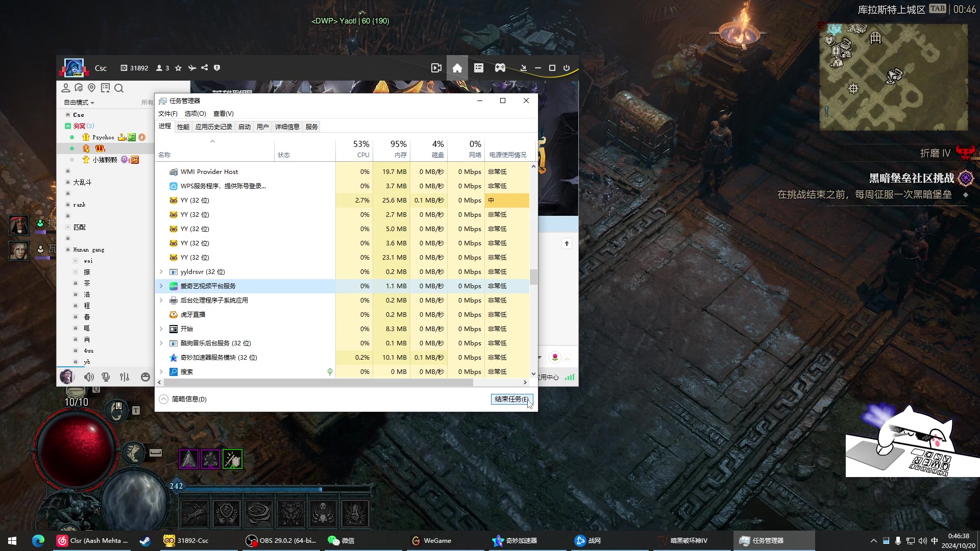Image resolution: width=980 pixels, height=551 pixels.
Task: Open the YY video recording icon
Action: point(436,68)
